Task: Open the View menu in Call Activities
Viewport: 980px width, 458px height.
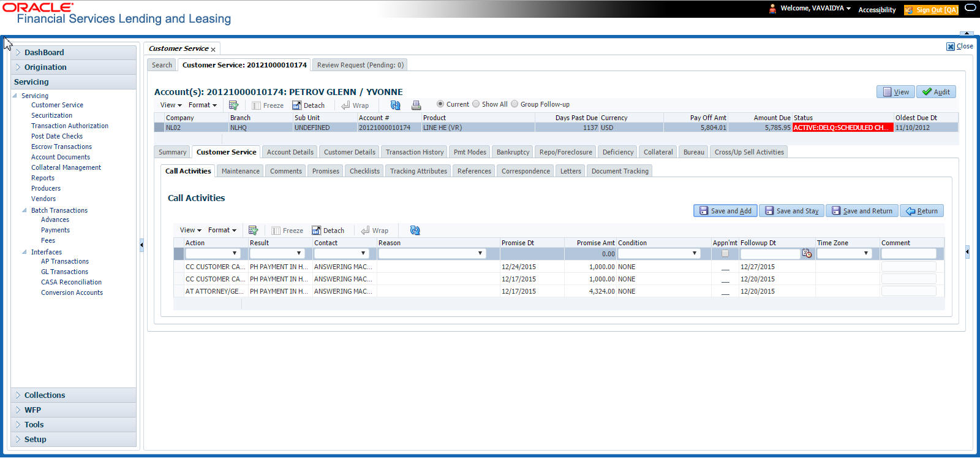Action: pos(190,231)
